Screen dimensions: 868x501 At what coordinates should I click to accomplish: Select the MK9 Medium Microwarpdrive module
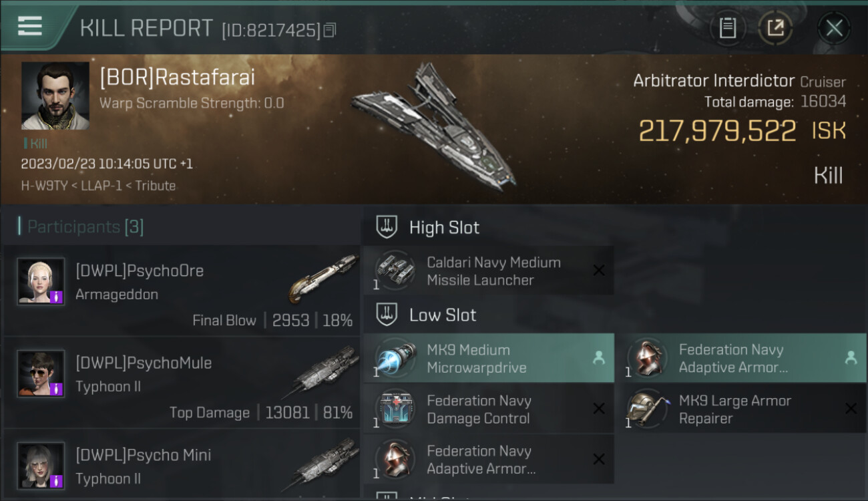coord(488,359)
